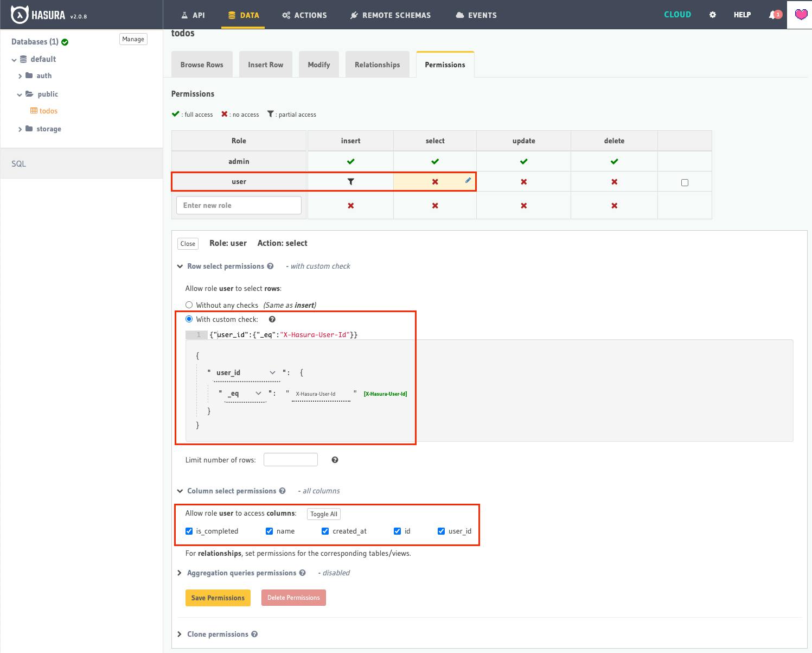This screenshot has width=812, height=653.
Task: Collapse Column select permissions section
Action: [180, 491]
